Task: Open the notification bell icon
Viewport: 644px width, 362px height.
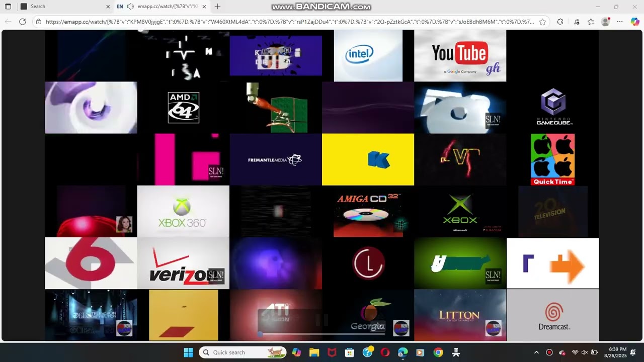Action: [x=633, y=352]
